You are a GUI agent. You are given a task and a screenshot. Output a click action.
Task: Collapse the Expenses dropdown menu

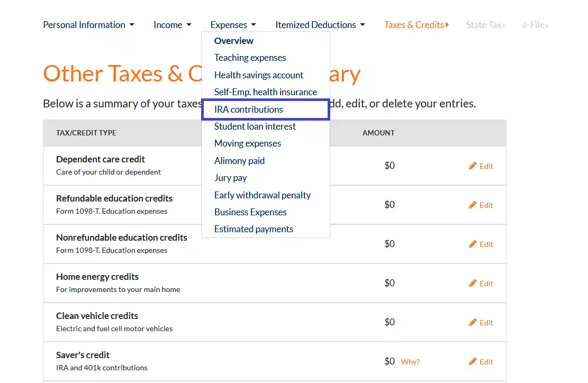point(233,25)
